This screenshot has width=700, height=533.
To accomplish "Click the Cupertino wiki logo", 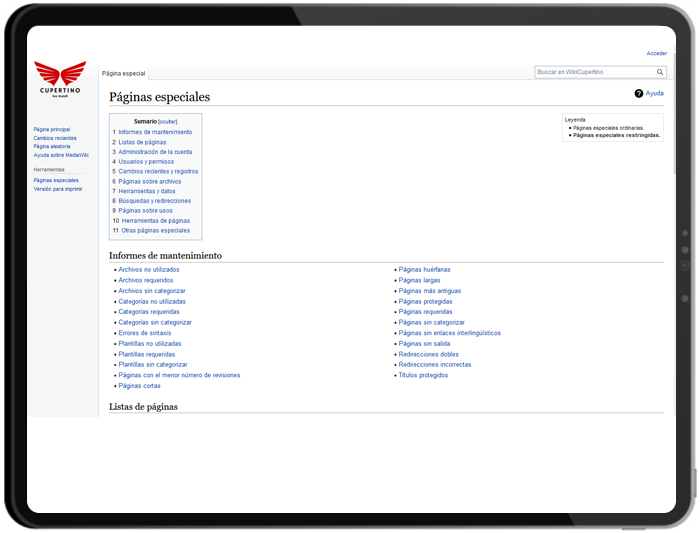I will 60,78.
